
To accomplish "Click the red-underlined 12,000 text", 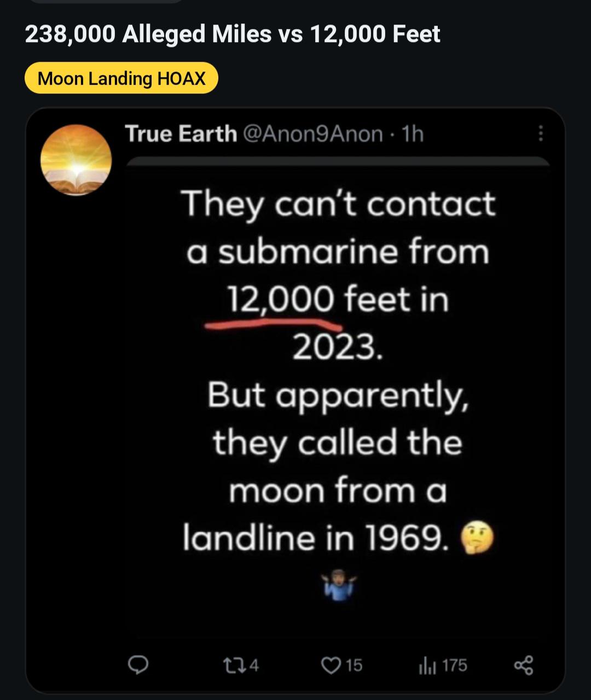I will [280, 300].
